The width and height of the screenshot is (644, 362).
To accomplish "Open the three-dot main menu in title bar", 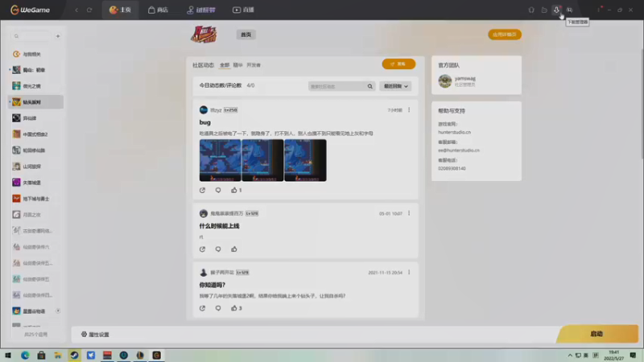I will 599,10.
